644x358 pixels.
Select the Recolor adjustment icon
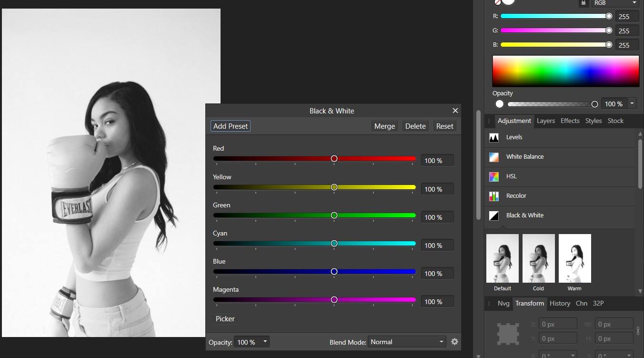pyautogui.click(x=494, y=196)
